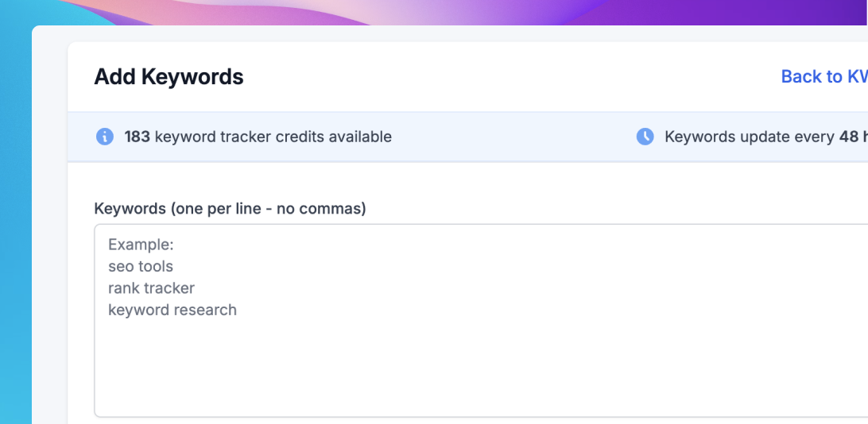This screenshot has width=868, height=424.
Task: Click the Example: placeholder line
Action: (141, 244)
